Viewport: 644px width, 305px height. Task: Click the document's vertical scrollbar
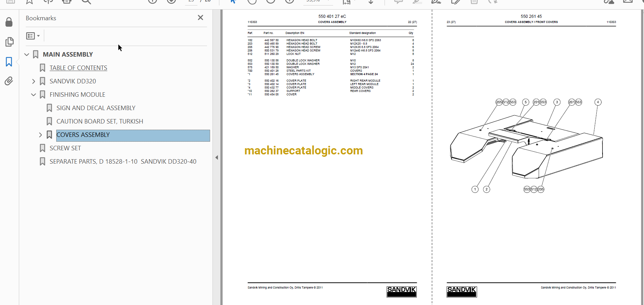(642, 157)
